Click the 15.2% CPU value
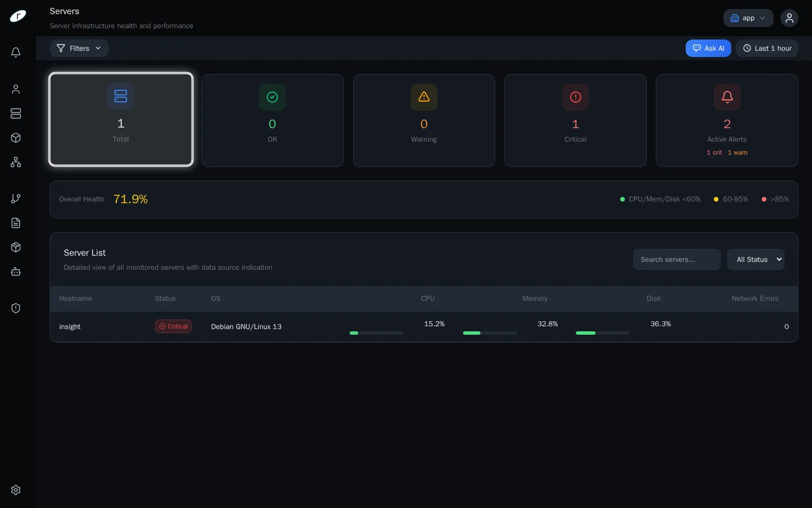Image resolution: width=812 pixels, height=508 pixels. (x=434, y=324)
